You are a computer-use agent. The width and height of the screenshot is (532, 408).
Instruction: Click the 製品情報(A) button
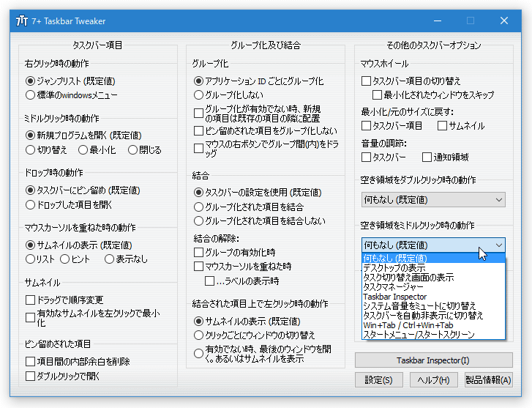(x=489, y=380)
